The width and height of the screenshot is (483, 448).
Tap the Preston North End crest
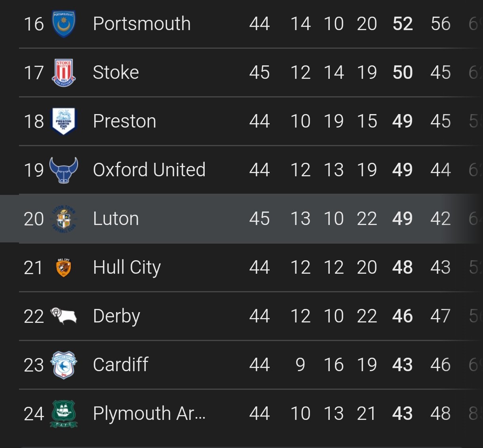[63, 121]
